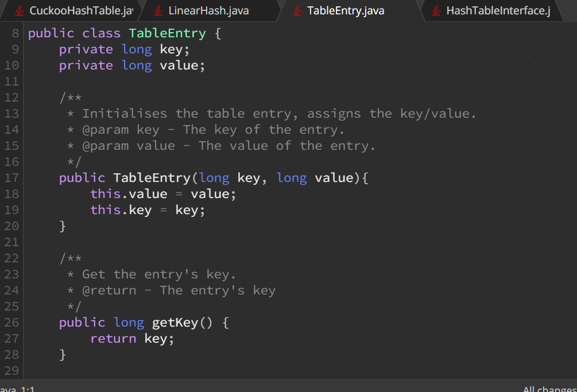Place the cursor on the TableEntry class name
The height and width of the screenshot is (392, 577).
coord(167,33)
